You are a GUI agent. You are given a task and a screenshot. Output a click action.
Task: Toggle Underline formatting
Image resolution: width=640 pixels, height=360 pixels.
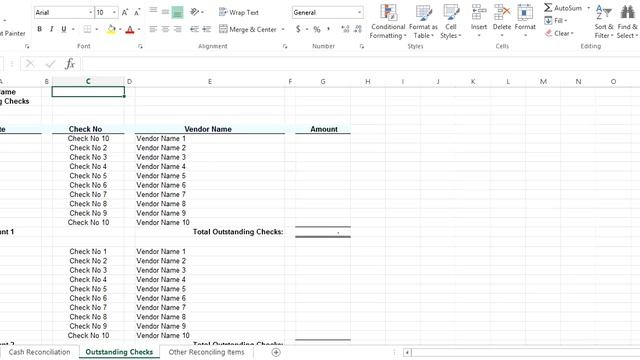64,29
